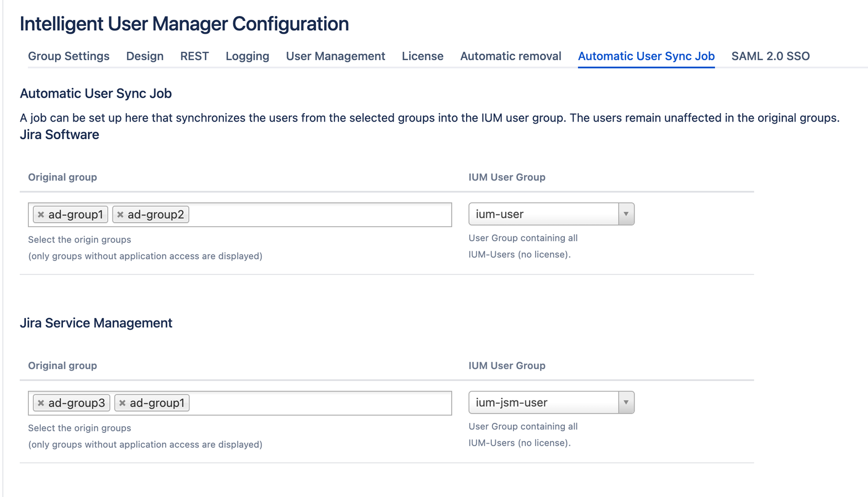
Task: Open the ium-jsm-user group dropdown
Action: pyautogui.click(x=551, y=403)
